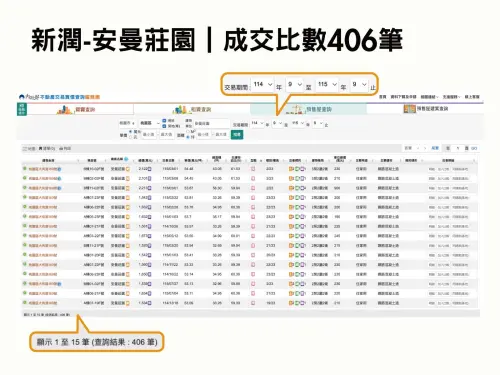Open the district dropdown showing 桃園區
This screenshot has width=500, height=375.
150,123
